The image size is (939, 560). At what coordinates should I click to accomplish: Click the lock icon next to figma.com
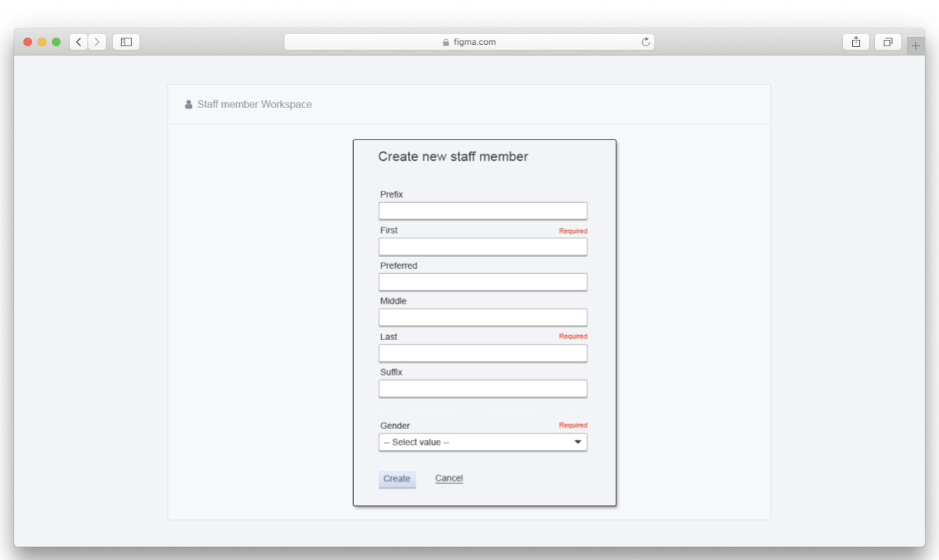[x=446, y=42]
